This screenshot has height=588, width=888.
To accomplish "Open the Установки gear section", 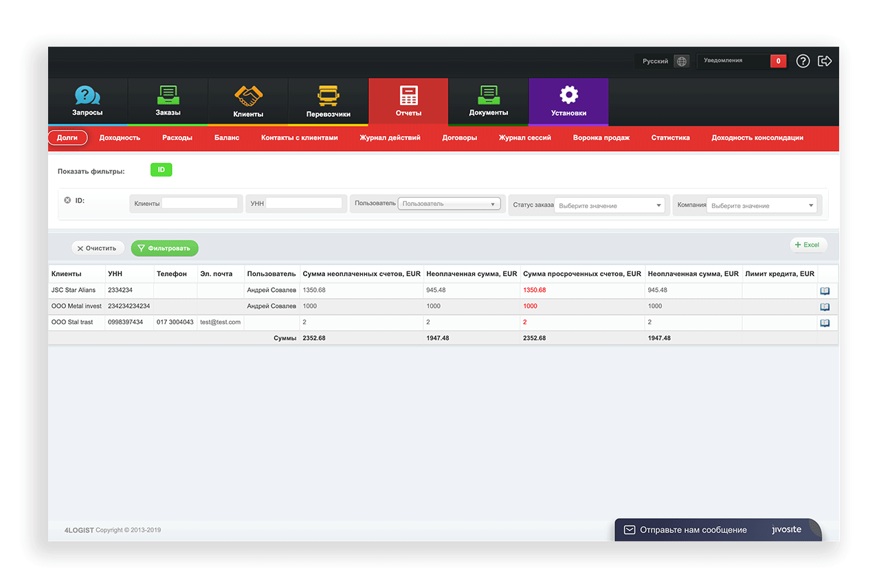I will point(568,102).
